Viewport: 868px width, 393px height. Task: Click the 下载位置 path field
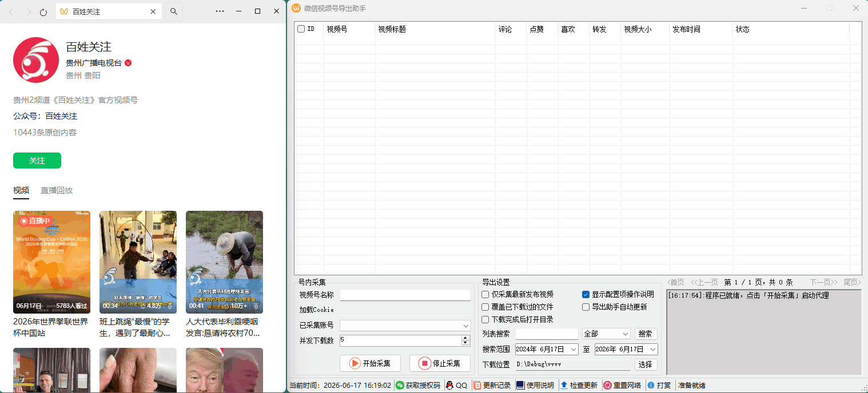[x=572, y=364]
